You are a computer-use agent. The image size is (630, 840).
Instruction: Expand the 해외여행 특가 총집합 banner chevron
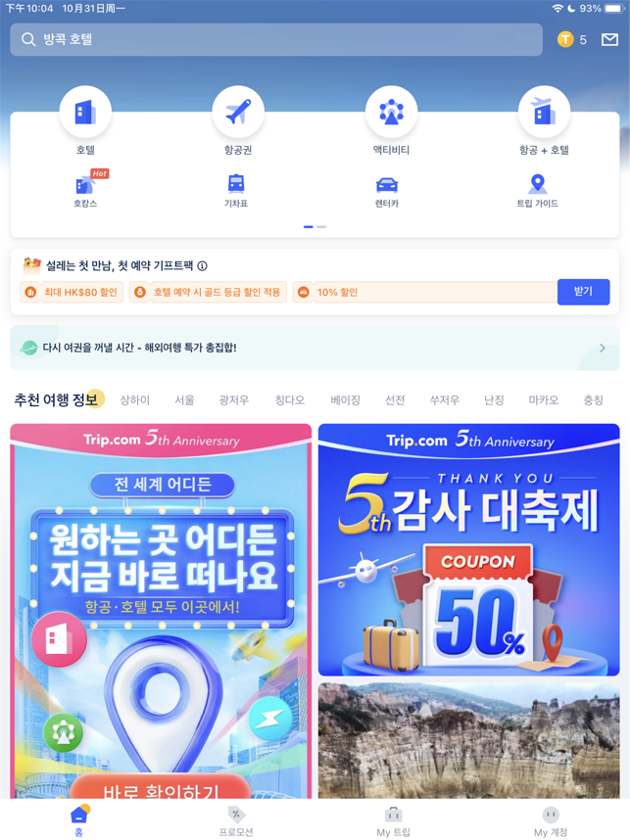pos(603,349)
